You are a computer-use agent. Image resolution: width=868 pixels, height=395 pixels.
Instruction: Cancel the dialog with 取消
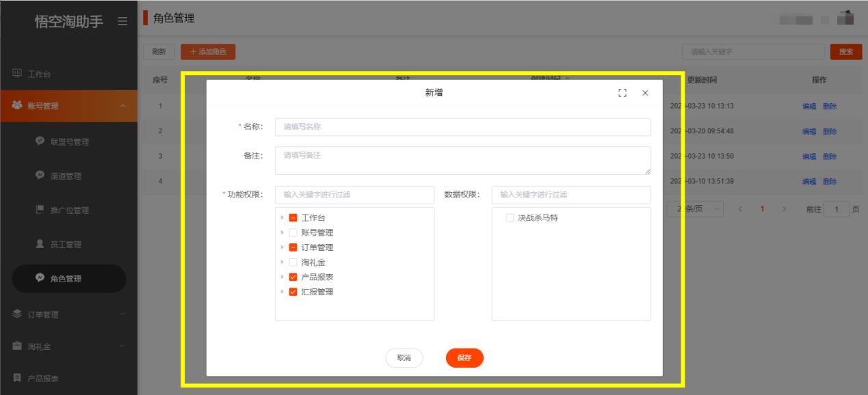click(404, 358)
